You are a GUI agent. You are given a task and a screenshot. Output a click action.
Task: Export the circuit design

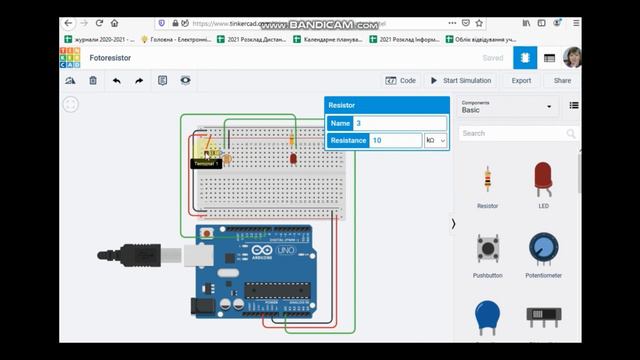[521, 80]
